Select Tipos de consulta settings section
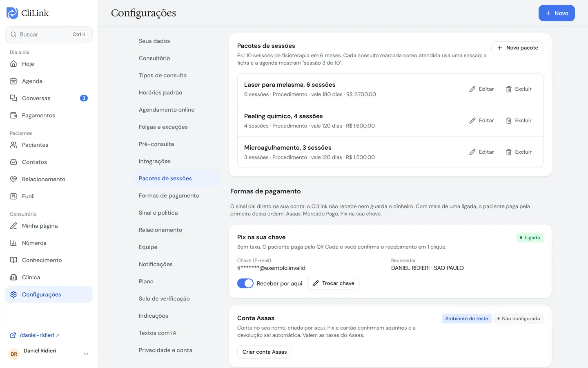588x368 pixels. pyautogui.click(x=176, y=75)
